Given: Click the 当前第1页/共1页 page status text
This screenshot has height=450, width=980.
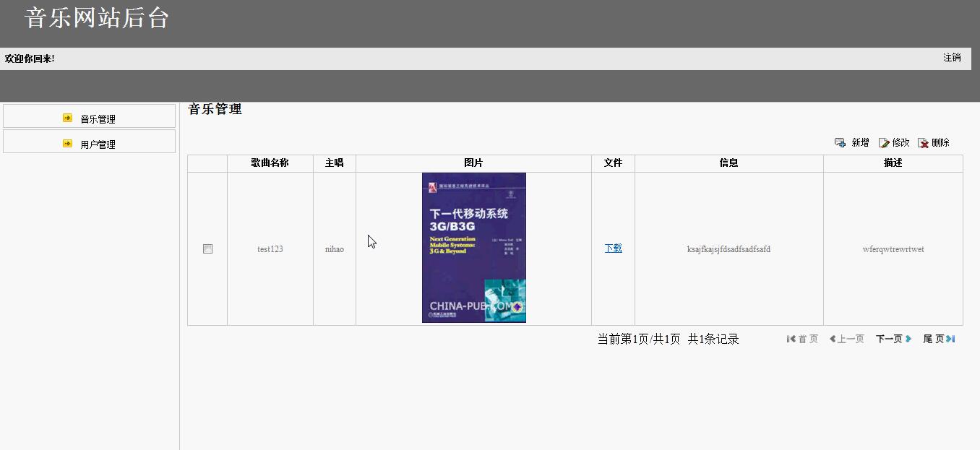Looking at the screenshot, I should click(x=638, y=339).
